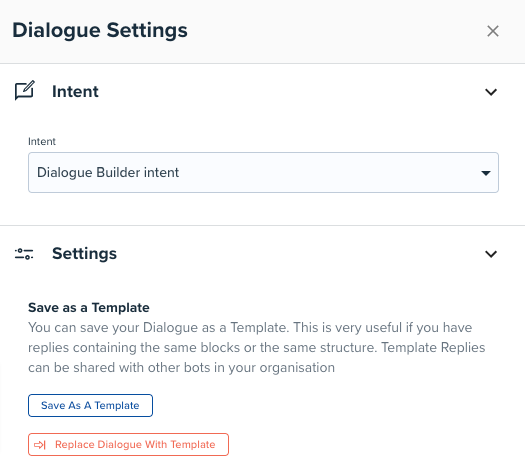Click Replace Dialogue With Template button
Viewport: 525px width, 471px height.
tap(128, 445)
